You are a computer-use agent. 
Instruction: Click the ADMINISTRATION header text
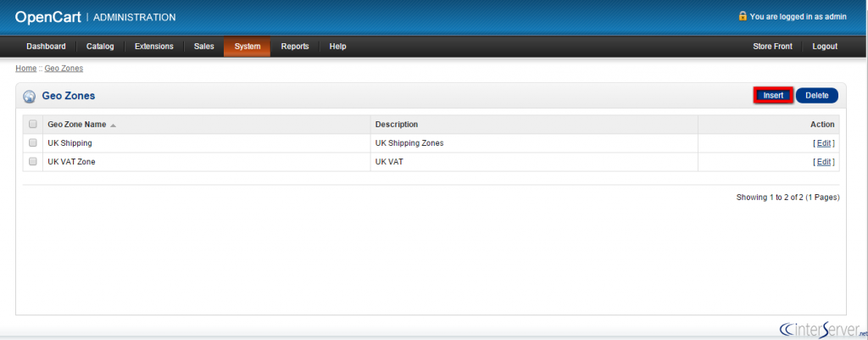point(135,17)
